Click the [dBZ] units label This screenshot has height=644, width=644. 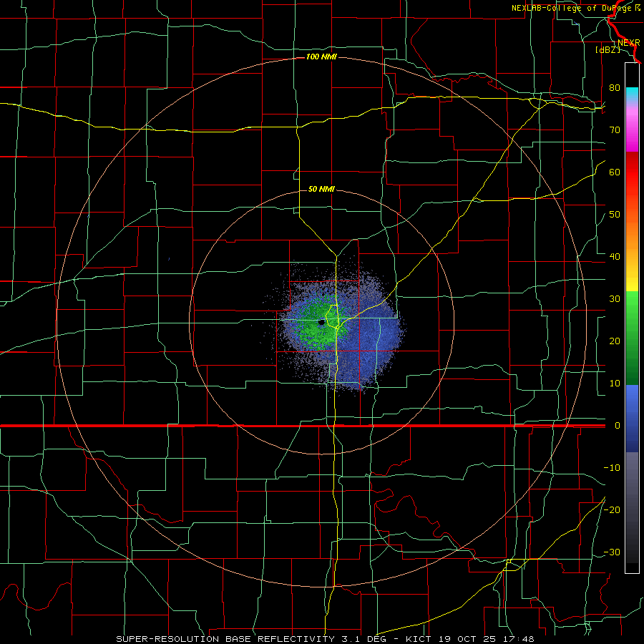click(608, 49)
